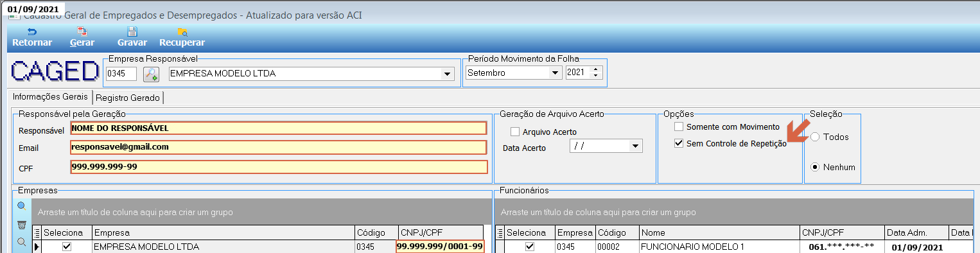Click employee code cell 00002
This screenshot has height=253, width=980.
pyautogui.click(x=617, y=247)
